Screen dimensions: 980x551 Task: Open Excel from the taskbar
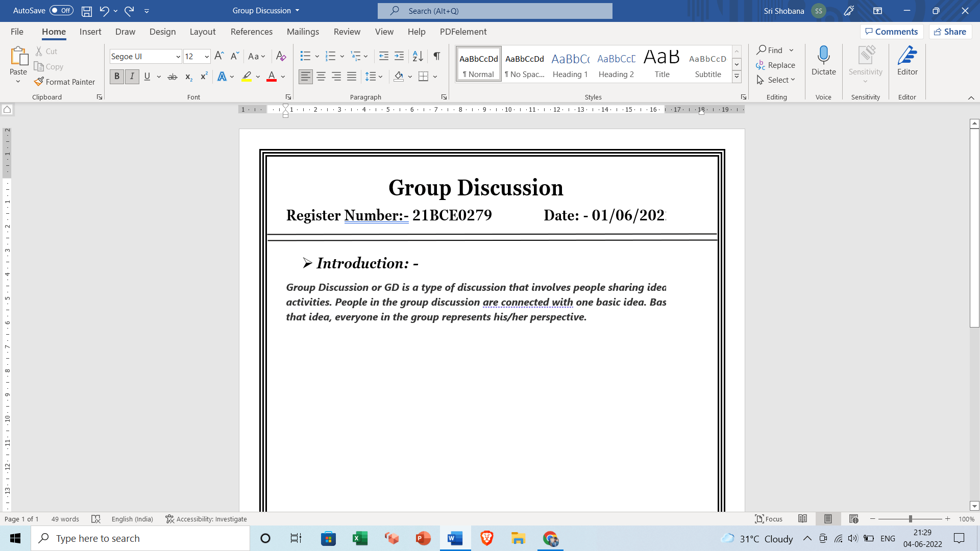click(x=360, y=538)
